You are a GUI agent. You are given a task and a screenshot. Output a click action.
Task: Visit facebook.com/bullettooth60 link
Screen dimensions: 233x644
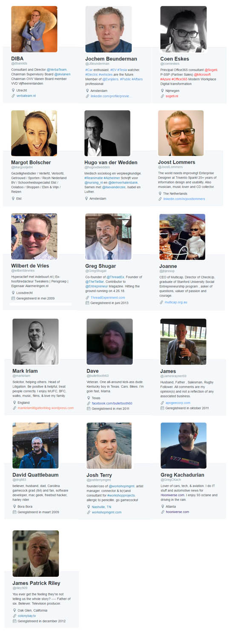pyautogui.click(x=112, y=403)
